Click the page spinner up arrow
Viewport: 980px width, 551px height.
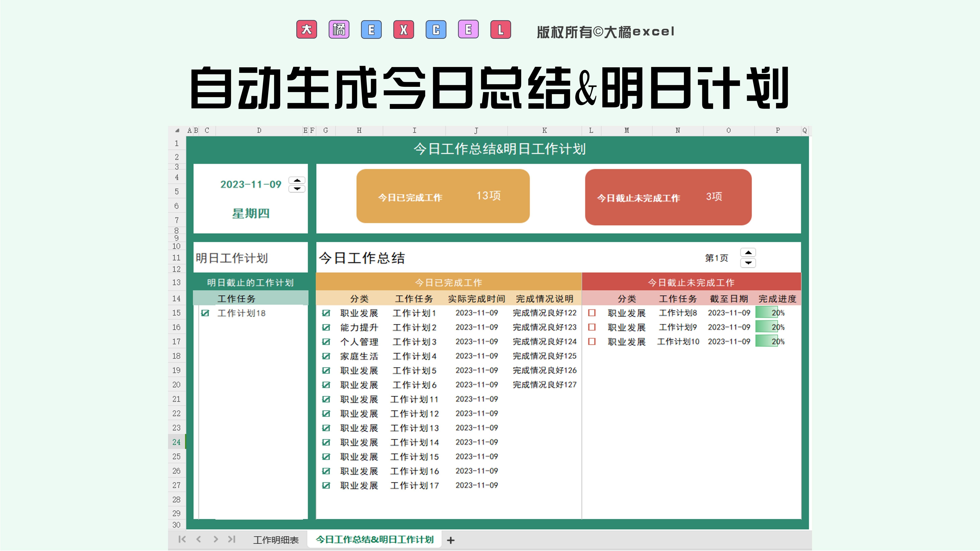tap(748, 253)
